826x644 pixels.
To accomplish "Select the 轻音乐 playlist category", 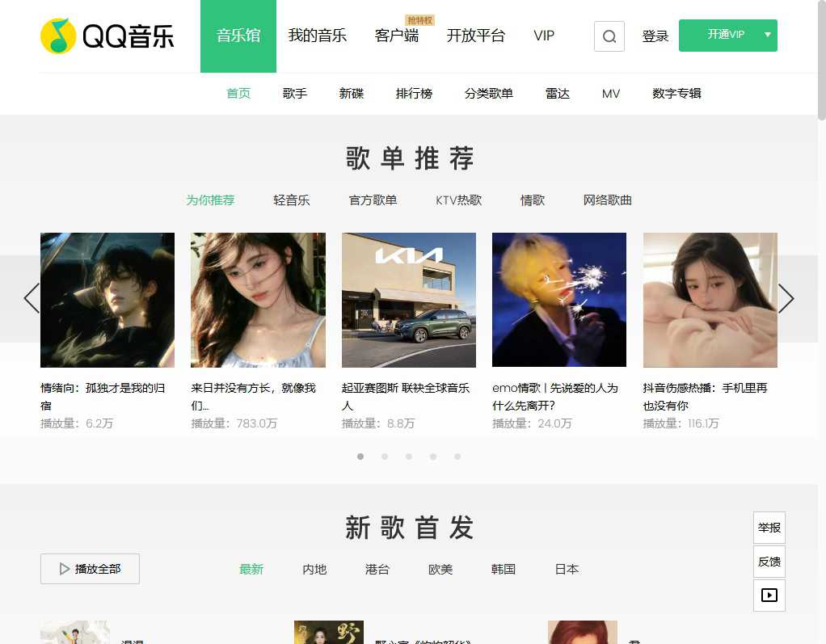I will tap(292, 200).
